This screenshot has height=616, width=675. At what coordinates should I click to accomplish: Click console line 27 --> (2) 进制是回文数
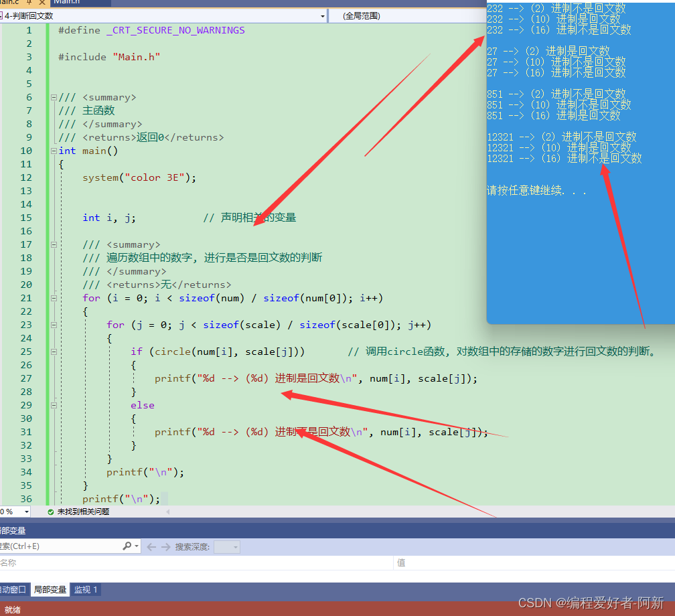(548, 52)
